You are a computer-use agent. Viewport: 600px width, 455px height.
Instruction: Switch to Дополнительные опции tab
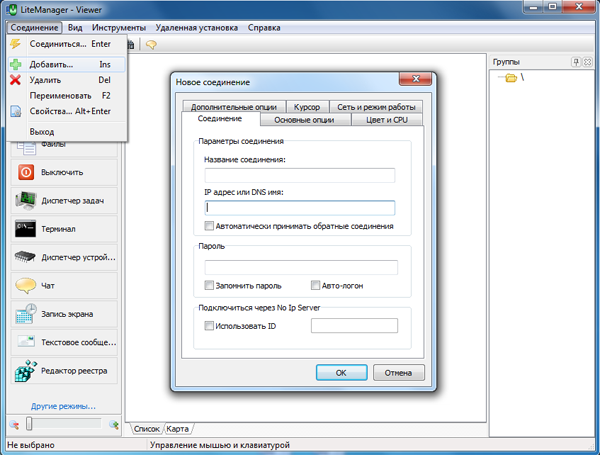pos(234,107)
